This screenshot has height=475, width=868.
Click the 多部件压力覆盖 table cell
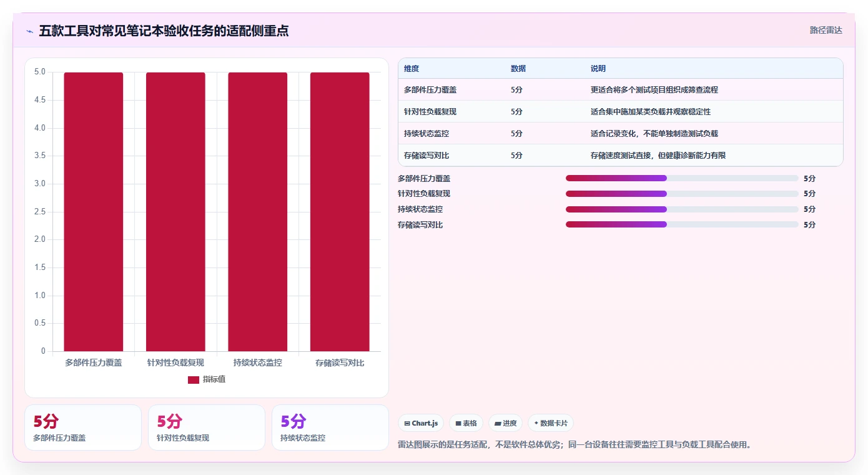tap(430, 89)
